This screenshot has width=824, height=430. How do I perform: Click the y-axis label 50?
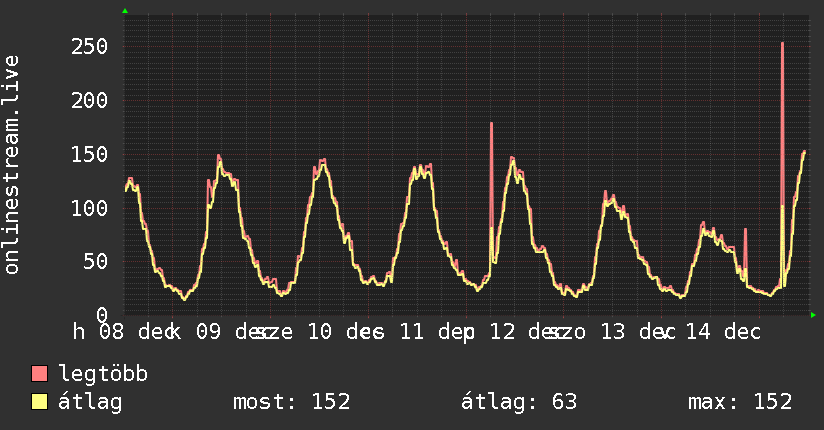click(96, 261)
